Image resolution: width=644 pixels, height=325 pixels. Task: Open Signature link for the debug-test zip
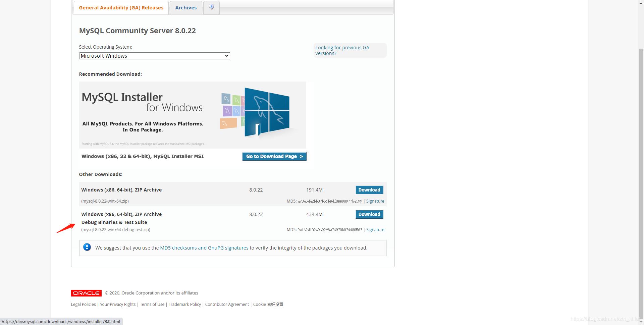click(x=375, y=230)
